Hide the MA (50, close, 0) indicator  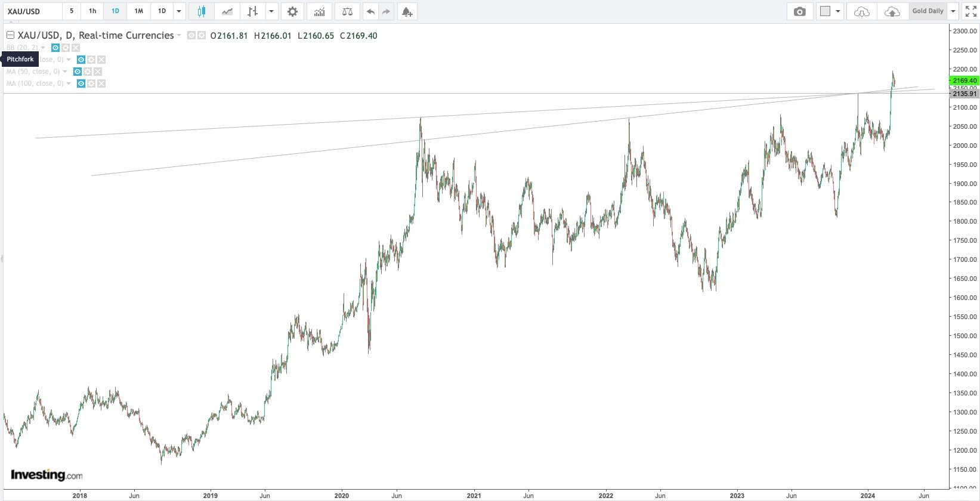[78, 72]
